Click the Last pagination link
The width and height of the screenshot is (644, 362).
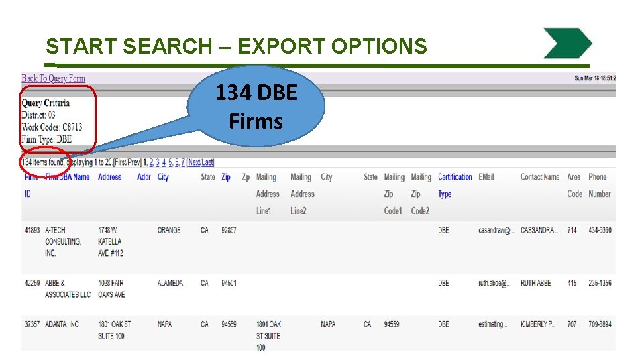coord(207,162)
